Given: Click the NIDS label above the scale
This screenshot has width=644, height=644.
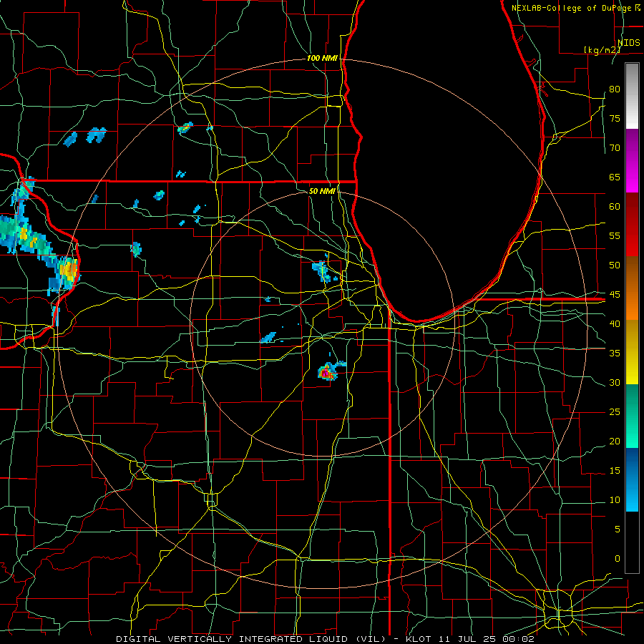Looking at the screenshot, I should point(629,42).
